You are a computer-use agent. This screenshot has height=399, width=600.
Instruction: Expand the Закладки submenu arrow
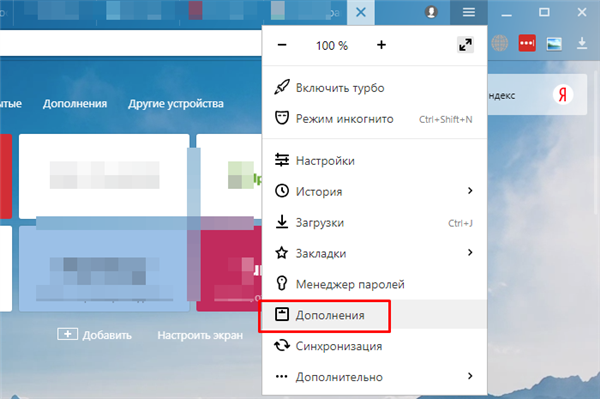tap(470, 252)
